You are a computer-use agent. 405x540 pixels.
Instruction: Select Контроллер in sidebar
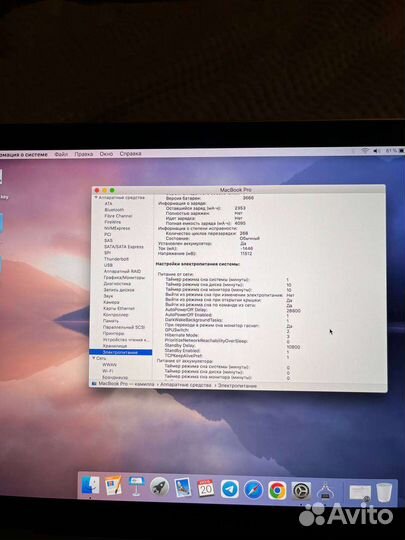click(115, 314)
